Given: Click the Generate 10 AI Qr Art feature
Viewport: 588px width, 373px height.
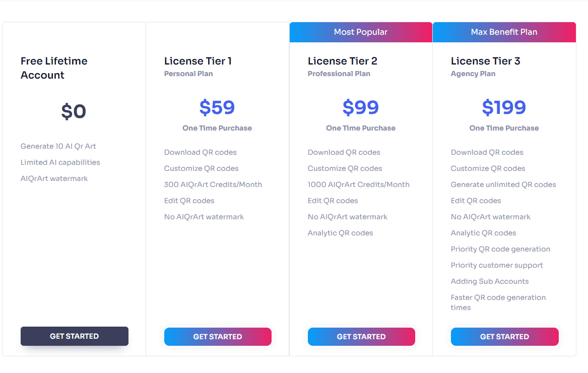Looking at the screenshot, I should [57, 146].
